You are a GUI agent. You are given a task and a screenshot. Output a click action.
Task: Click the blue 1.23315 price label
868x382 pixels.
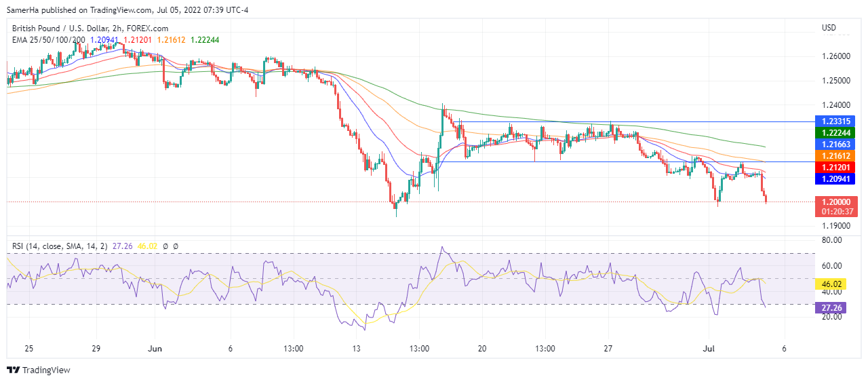pyautogui.click(x=836, y=121)
